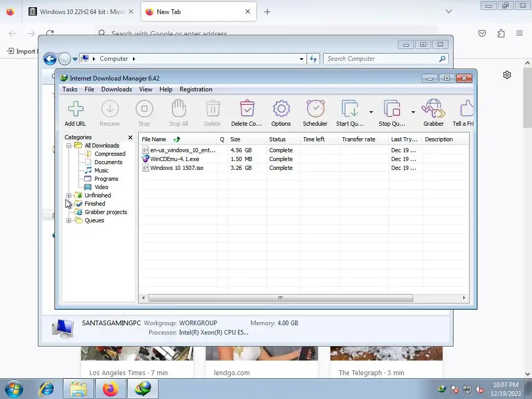Select the en-us_windows_10_ent download row

pyautogui.click(x=303, y=150)
